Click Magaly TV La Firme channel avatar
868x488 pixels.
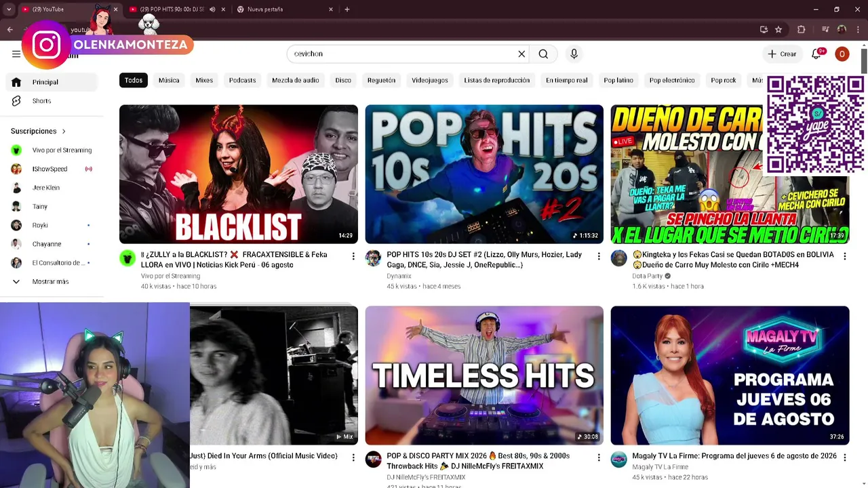[x=618, y=460]
